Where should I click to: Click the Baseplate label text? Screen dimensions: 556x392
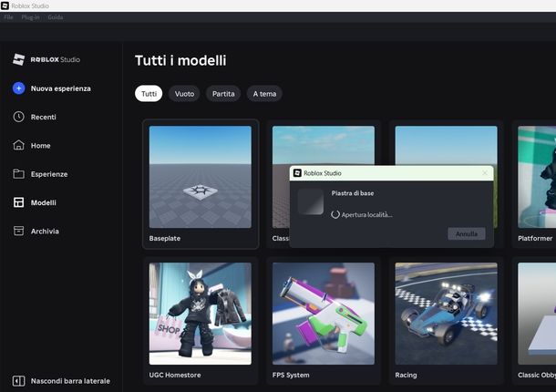click(165, 239)
